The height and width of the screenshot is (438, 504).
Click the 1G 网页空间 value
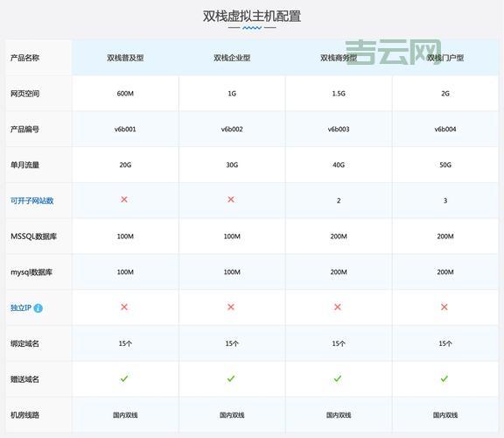click(x=232, y=94)
